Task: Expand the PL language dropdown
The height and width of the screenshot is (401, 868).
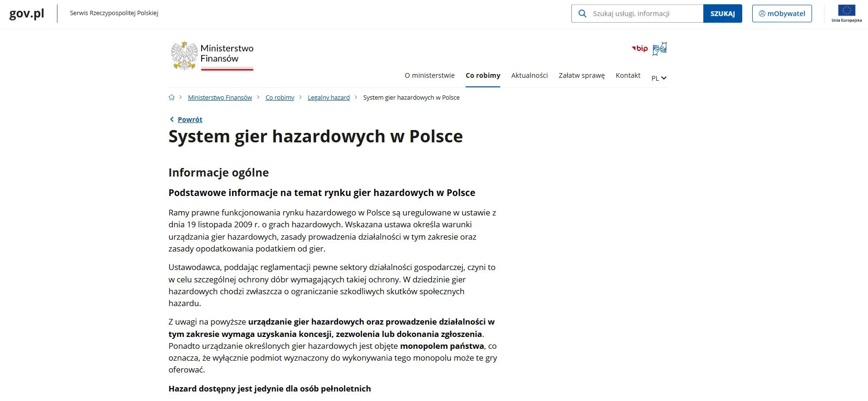Action: click(659, 78)
